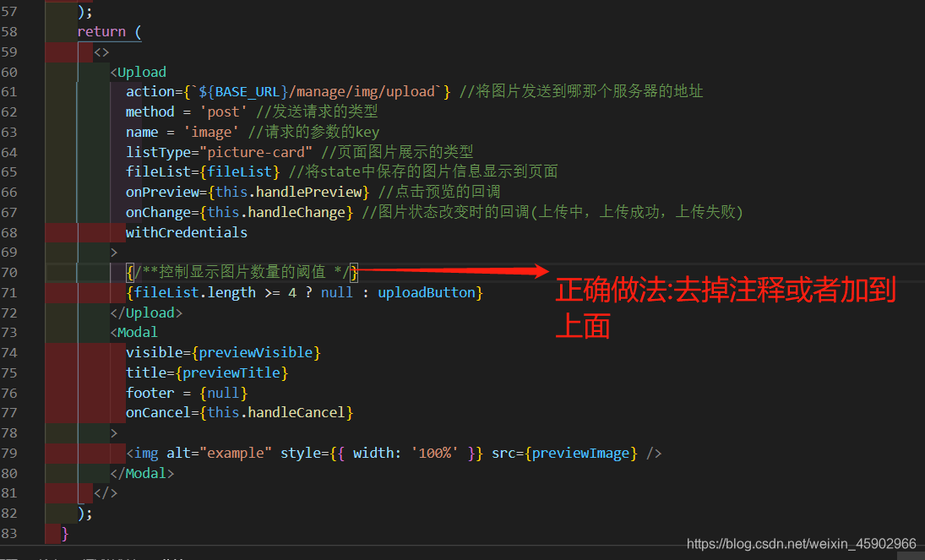The height and width of the screenshot is (560, 925).
Task: Click the "picture-card" string value
Action: 256,152
